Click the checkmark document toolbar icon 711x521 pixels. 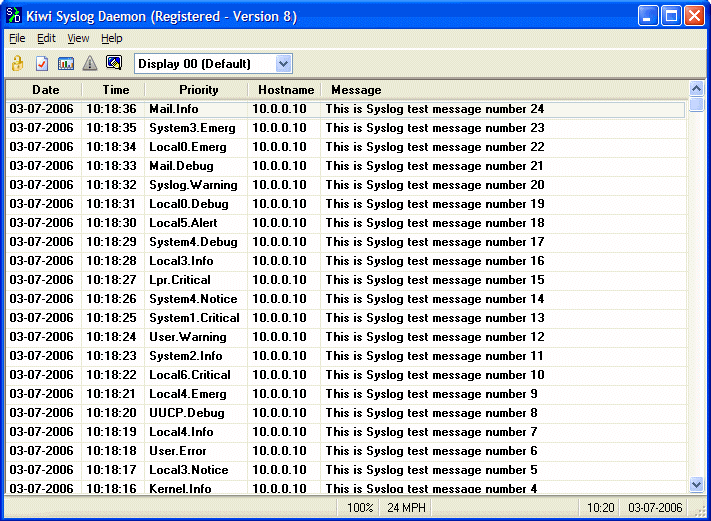[x=42, y=63]
